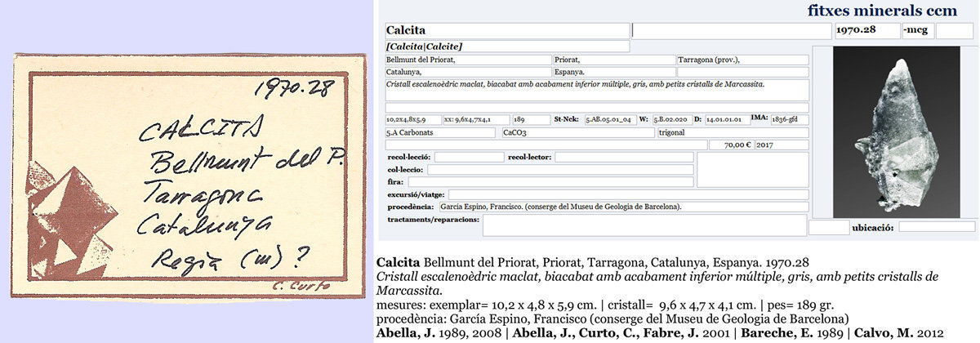Screen dimensions: 980x343
Task: Click the empty 'tractaments/reparacions' field
Action: pos(644,225)
